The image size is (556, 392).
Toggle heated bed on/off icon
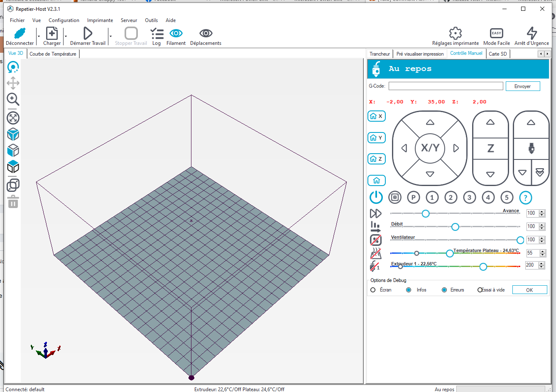tap(376, 253)
